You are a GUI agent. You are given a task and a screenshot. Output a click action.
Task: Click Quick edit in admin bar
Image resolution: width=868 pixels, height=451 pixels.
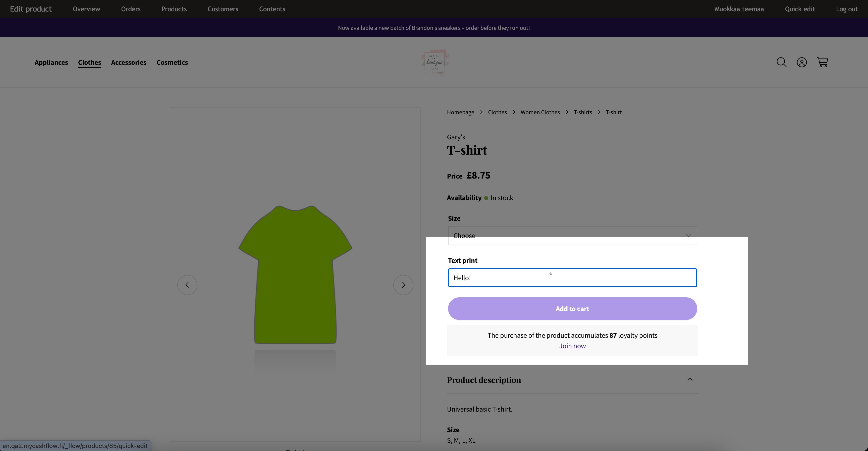(800, 9)
